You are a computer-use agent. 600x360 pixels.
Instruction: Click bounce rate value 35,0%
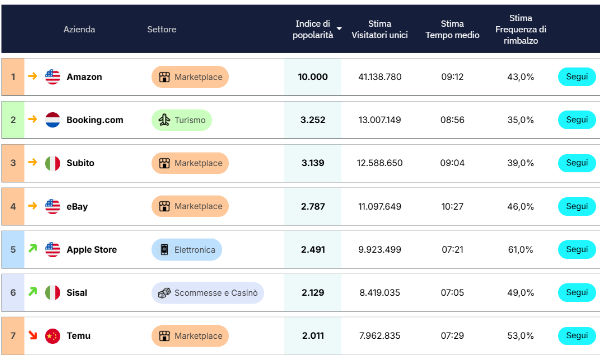coord(520,120)
